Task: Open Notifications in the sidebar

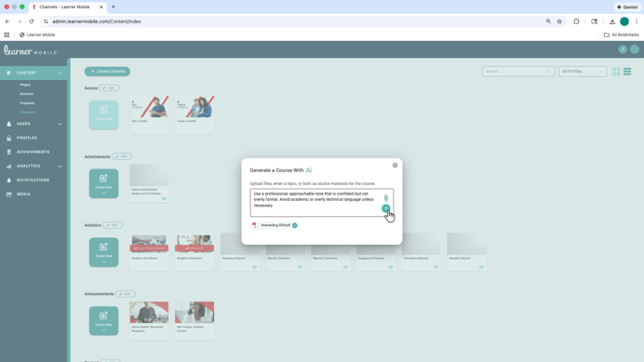Action: [34, 180]
